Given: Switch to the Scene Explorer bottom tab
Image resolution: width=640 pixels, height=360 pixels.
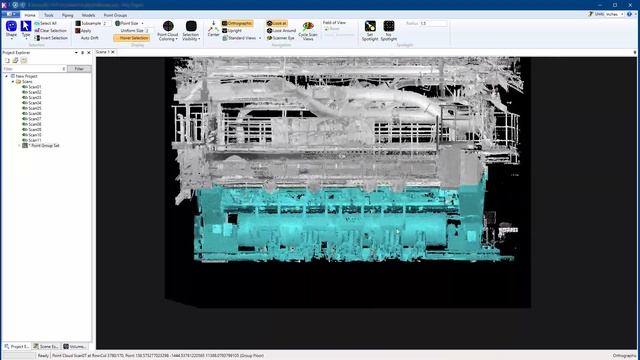Looking at the screenshot, I should 47,346.
